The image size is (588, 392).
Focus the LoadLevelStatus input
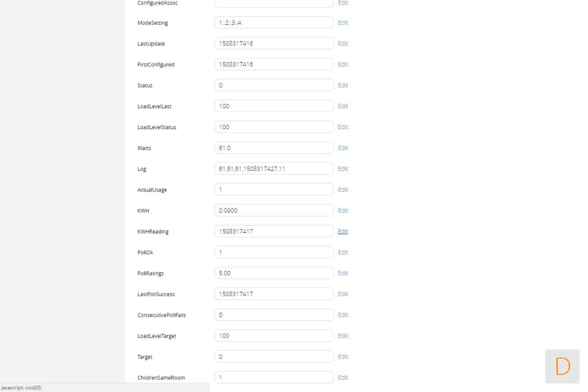(x=274, y=127)
